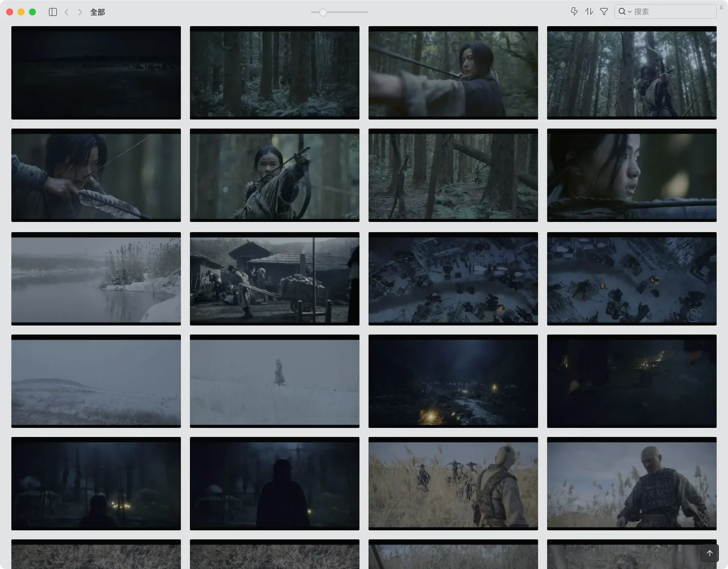Select the village huts and cart thumbnail
728x569 pixels.
click(x=275, y=279)
